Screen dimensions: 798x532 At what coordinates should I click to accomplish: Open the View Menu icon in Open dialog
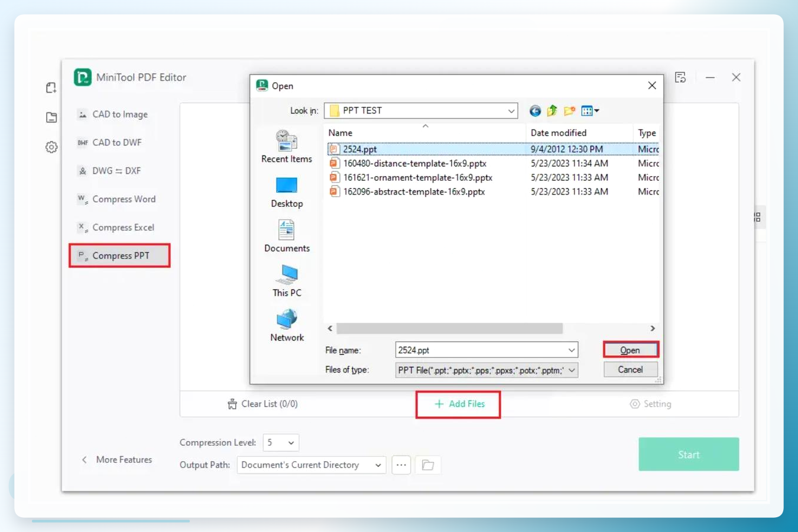coord(590,111)
